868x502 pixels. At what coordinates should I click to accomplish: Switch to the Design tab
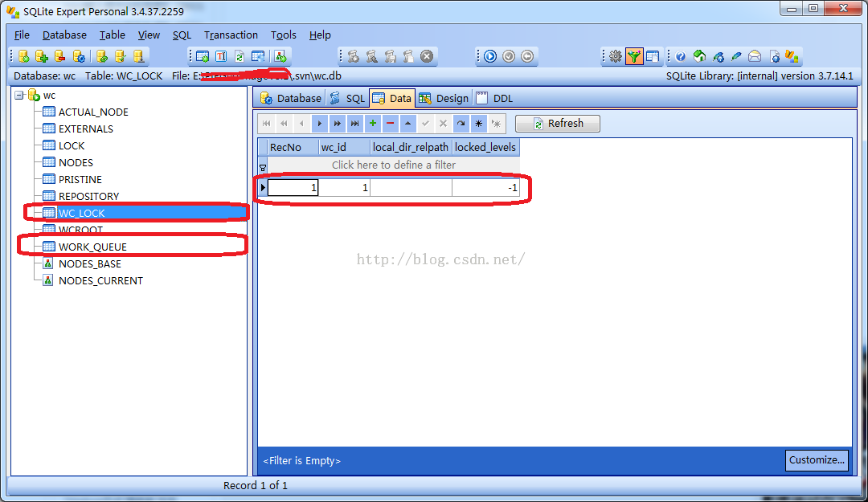[x=451, y=98]
